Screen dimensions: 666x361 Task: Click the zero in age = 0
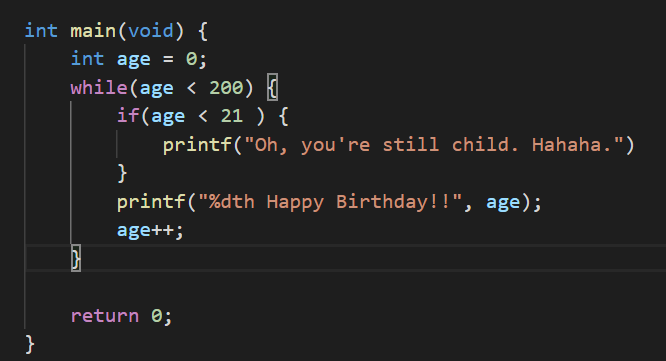click(191, 59)
